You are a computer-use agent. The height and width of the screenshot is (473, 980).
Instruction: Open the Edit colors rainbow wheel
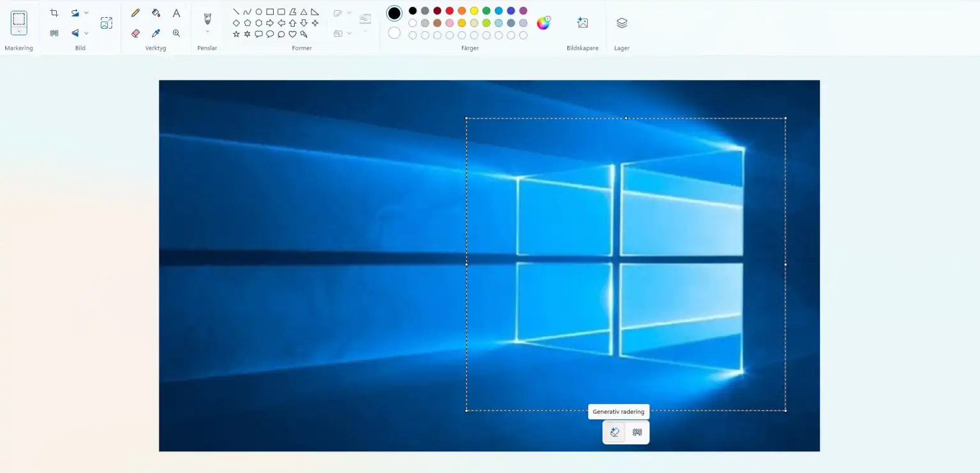coord(543,23)
